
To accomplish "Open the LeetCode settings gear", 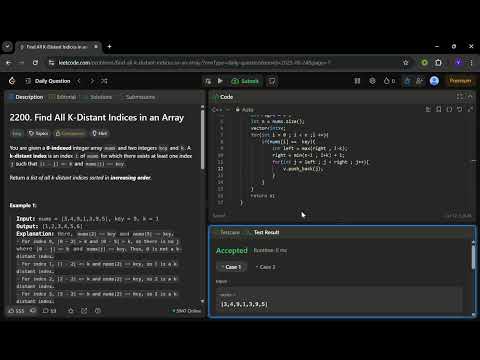I will coord(372,81).
